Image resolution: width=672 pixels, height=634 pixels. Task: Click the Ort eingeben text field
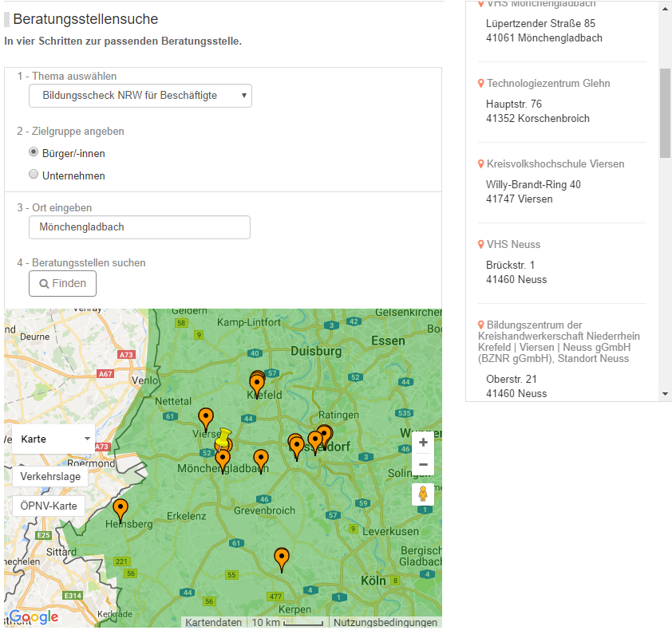tap(140, 227)
